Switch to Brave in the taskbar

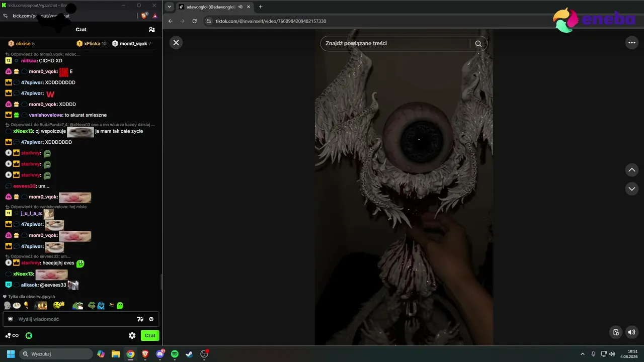[x=145, y=354]
